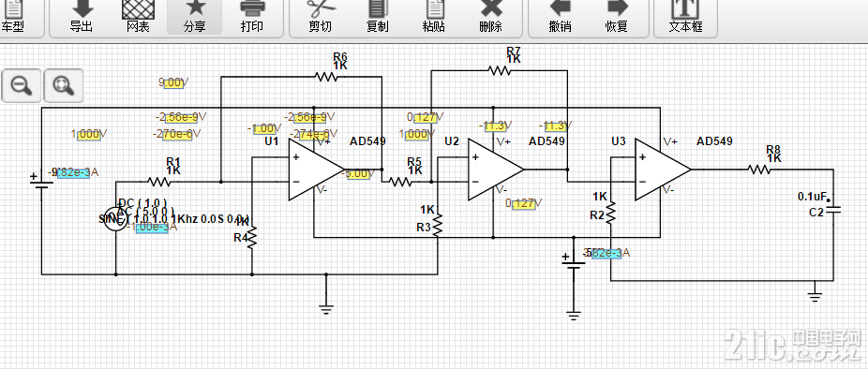Select resistor R6 in feedback path
This screenshot has height=369, width=868.
pos(326,77)
